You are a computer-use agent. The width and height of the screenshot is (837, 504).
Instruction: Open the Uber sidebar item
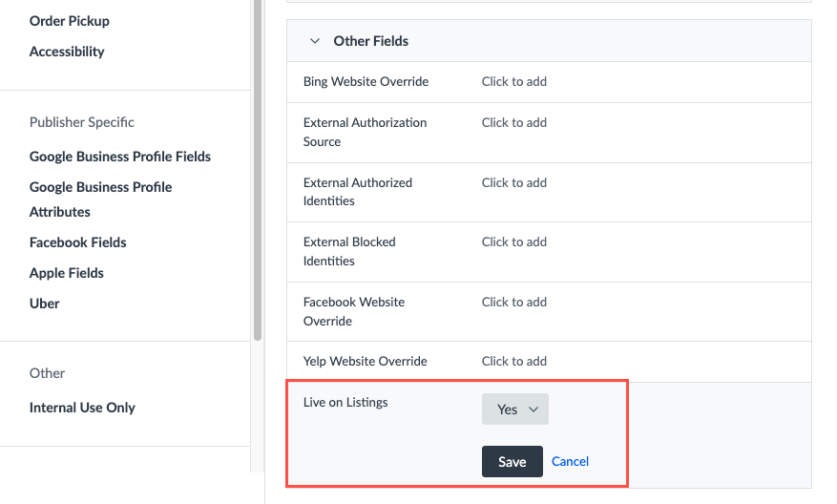pyautogui.click(x=45, y=304)
